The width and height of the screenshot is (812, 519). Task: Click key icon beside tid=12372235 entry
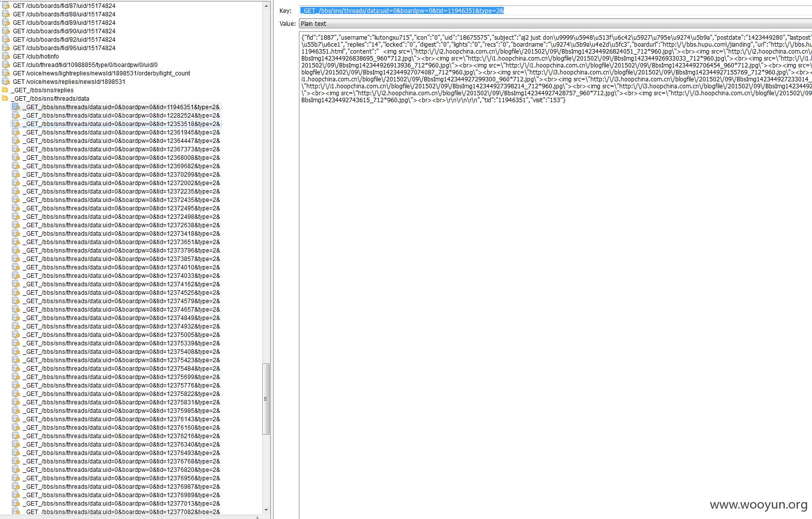(x=15, y=191)
